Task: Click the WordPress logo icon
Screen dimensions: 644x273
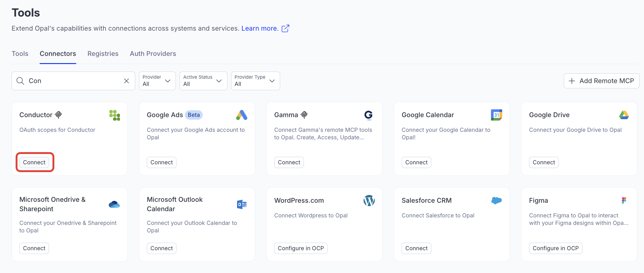Action: click(369, 201)
